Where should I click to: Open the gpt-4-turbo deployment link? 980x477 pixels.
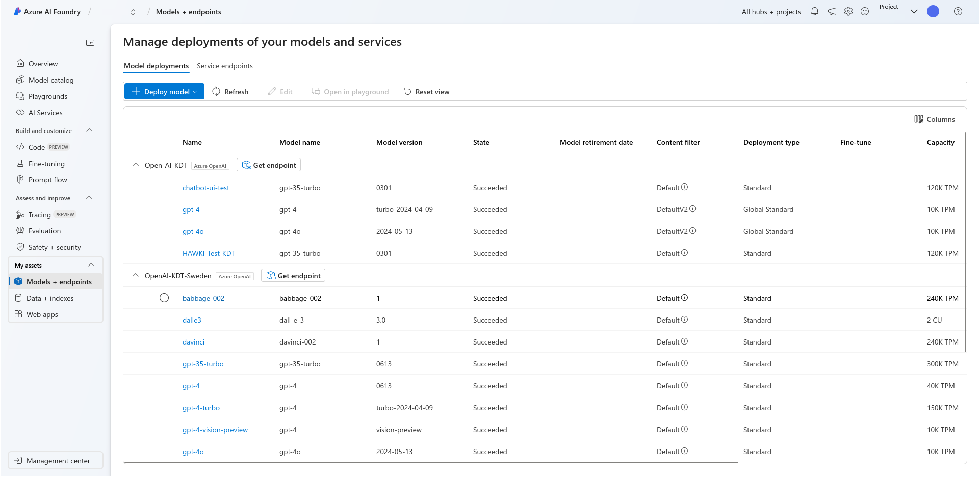(x=201, y=408)
